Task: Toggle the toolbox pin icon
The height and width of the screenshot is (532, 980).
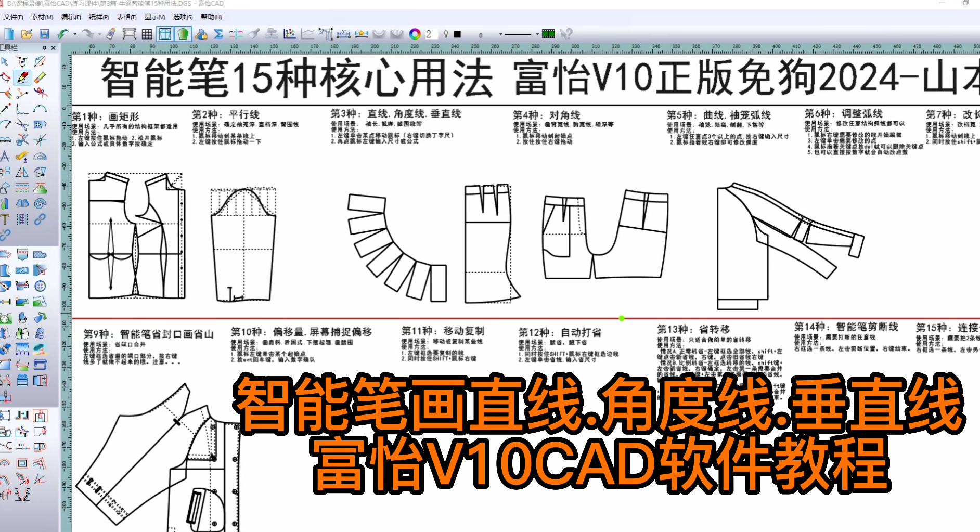Action: pyautogui.click(x=45, y=48)
